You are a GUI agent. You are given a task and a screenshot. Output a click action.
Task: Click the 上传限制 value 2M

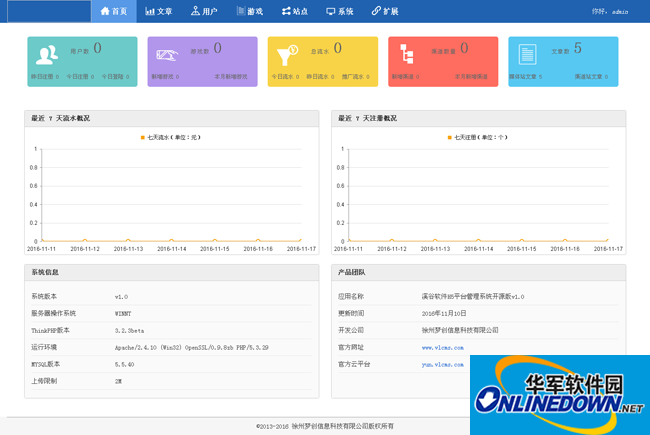point(119,382)
